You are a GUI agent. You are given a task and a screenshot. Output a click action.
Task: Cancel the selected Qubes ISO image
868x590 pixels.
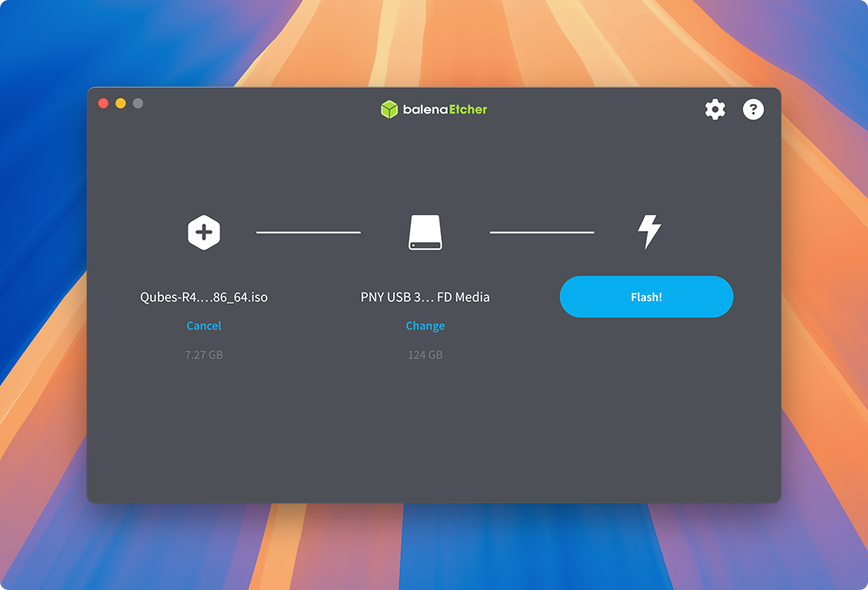click(204, 326)
